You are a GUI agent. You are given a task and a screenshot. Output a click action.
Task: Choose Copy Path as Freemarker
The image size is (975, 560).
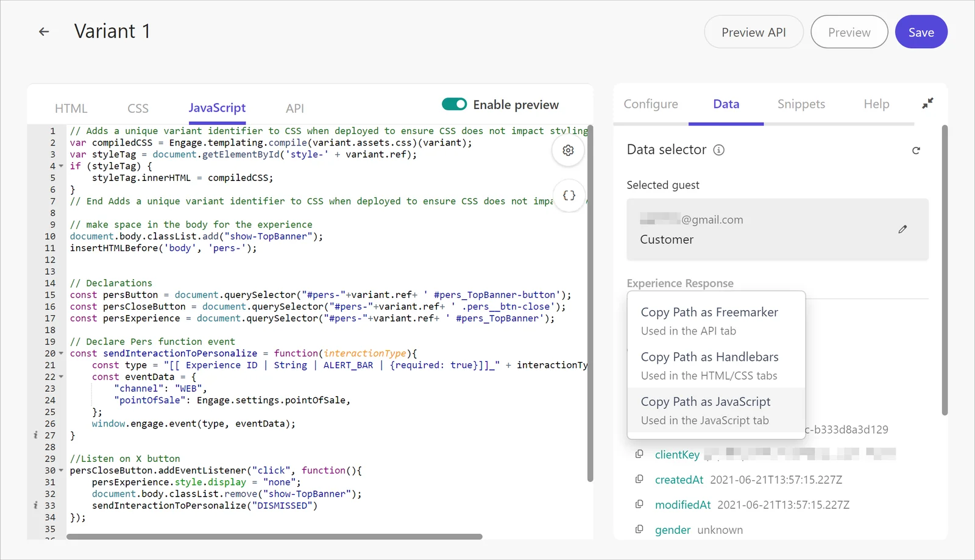[716, 321]
